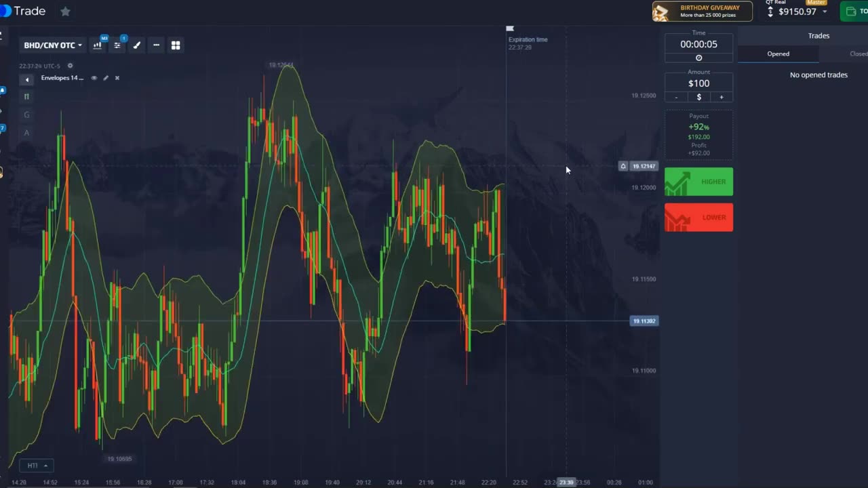868x488 pixels.
Task: Increase the trade amount with plus
Action: point(722,98)
